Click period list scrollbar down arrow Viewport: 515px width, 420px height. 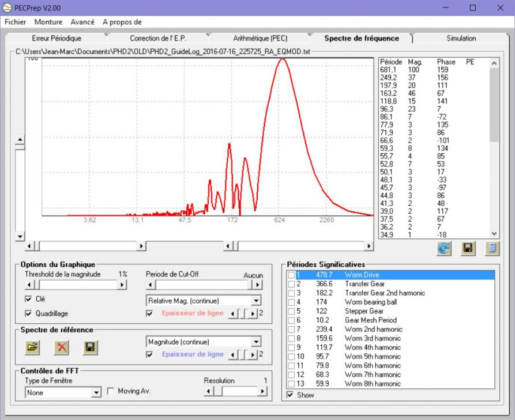tap(494, 234)
